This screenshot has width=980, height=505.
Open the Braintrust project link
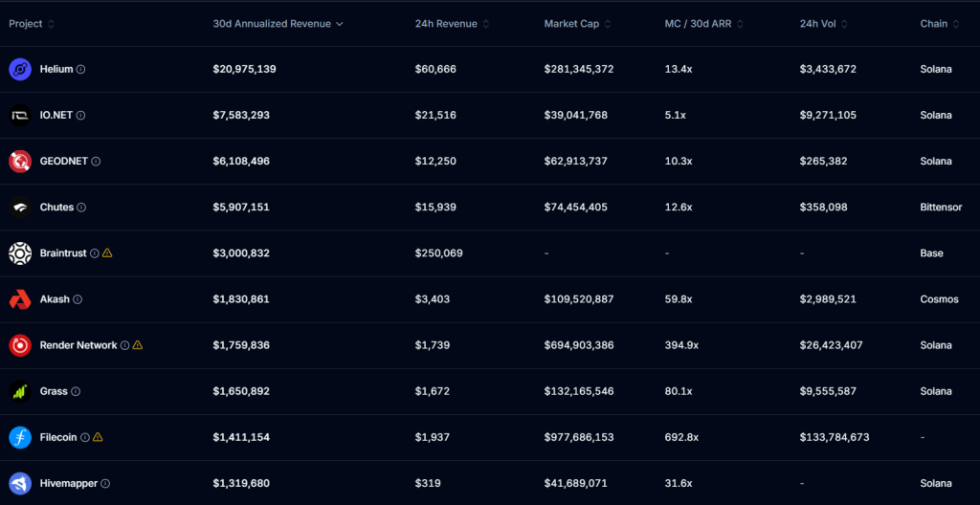coord(63,253)
